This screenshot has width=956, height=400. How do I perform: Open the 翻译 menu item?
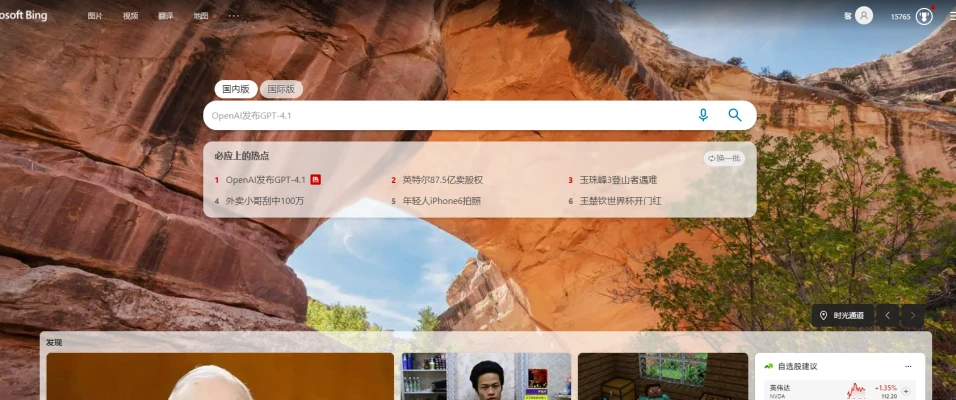166,16
